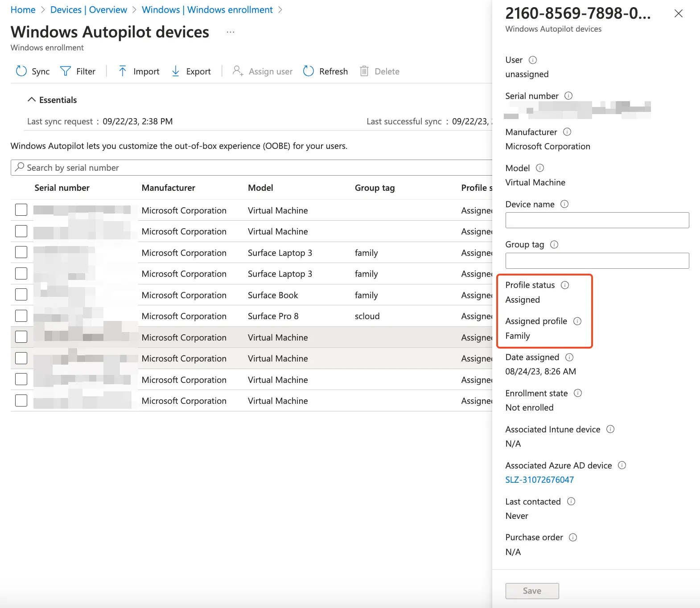Open Azure AD device SLZ-31072676047 link
The width and height of the screenshot is (700, 608).
point(539,480)
